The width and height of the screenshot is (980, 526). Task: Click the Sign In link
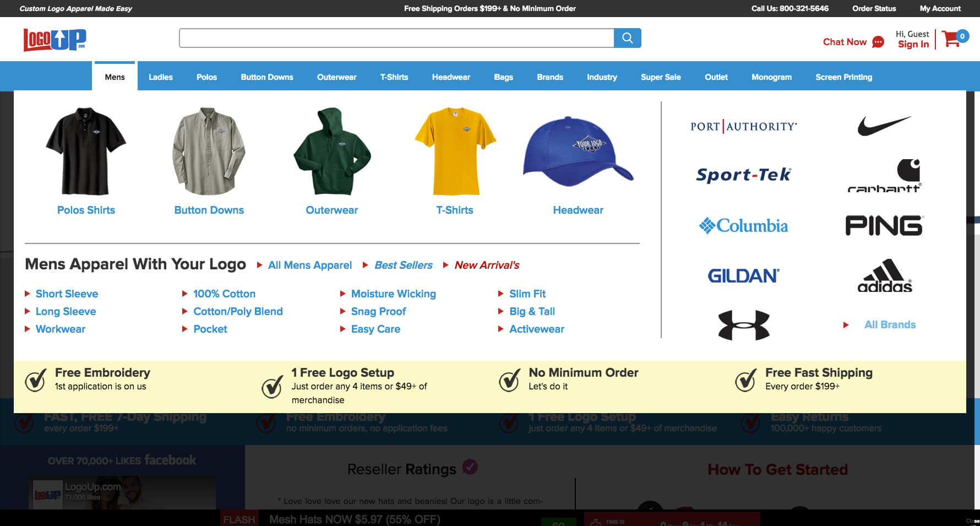[x=913, y=45]
